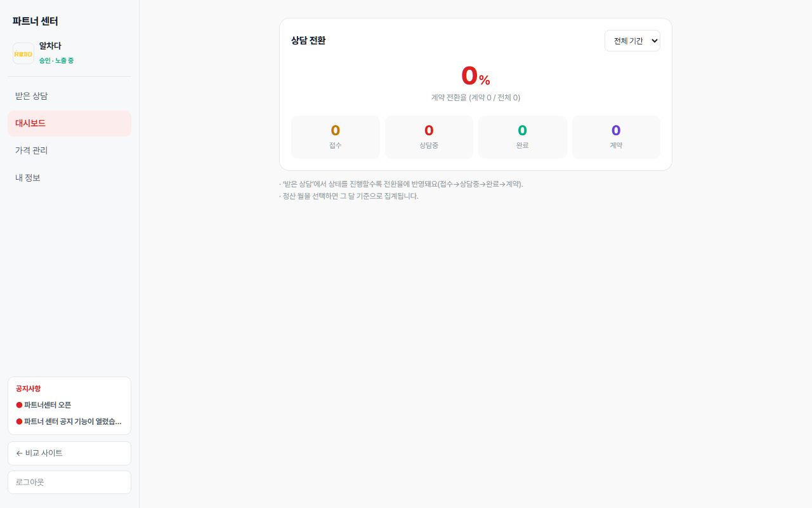This screenshot has height=508, width=812.
Task: Click the 접수 count card
Action: coord(336,137)
